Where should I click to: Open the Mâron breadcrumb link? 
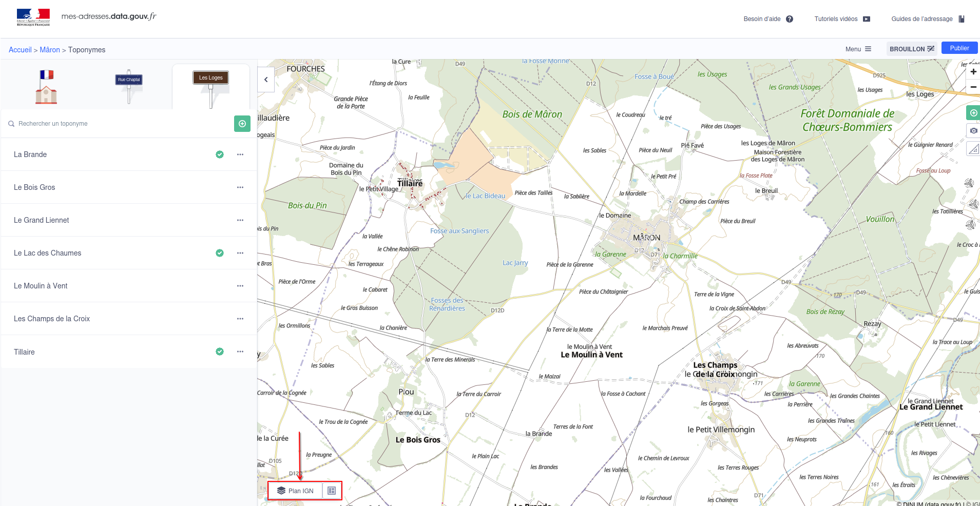point(50,50)
